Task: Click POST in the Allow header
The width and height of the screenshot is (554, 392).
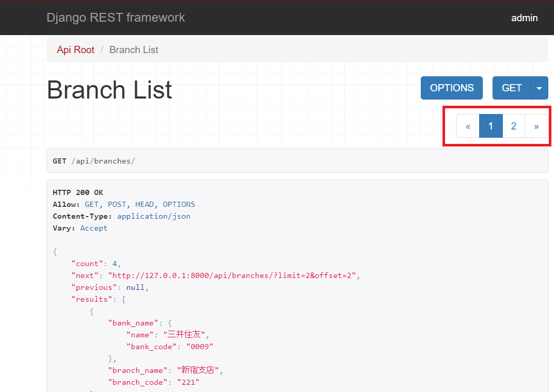Action: [x=117, y=204]
